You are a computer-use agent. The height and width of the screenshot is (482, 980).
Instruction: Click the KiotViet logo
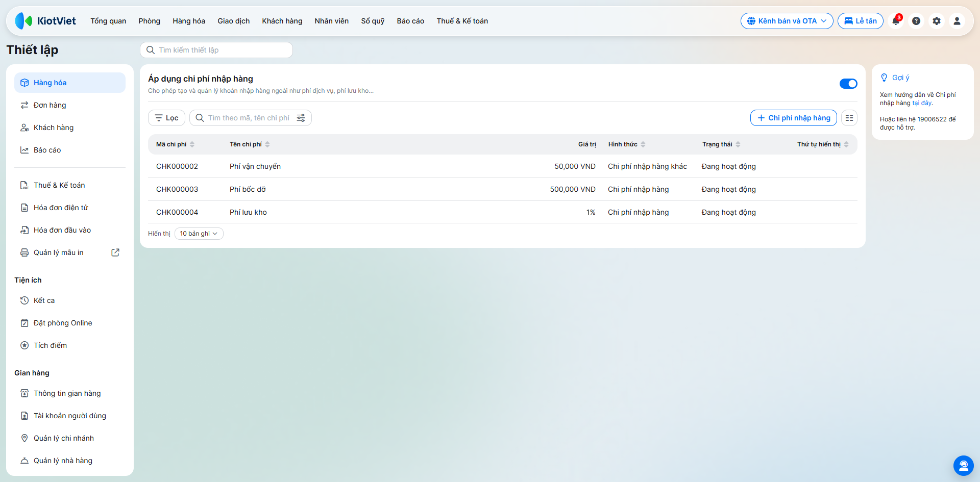pyautogui.click(x=45, y=21)
